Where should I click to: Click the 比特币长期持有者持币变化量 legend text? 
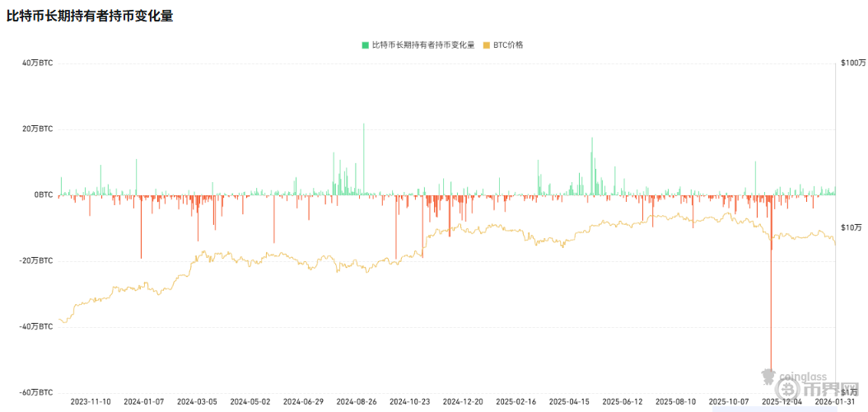coord(422,44)
